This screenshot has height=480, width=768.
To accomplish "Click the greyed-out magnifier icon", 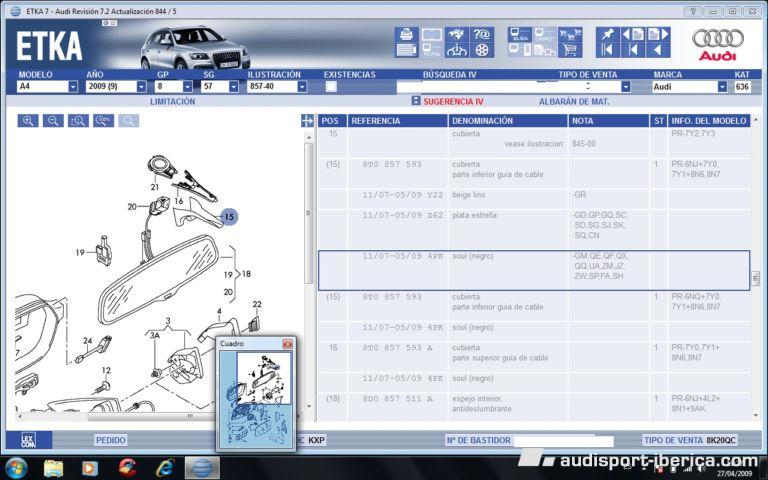I will click(x=128, y=121).
